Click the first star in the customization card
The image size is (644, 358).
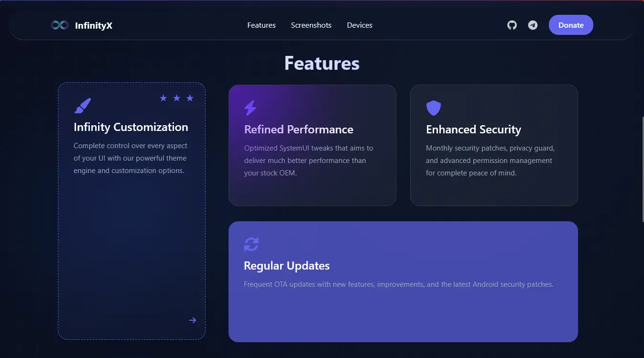164,98
